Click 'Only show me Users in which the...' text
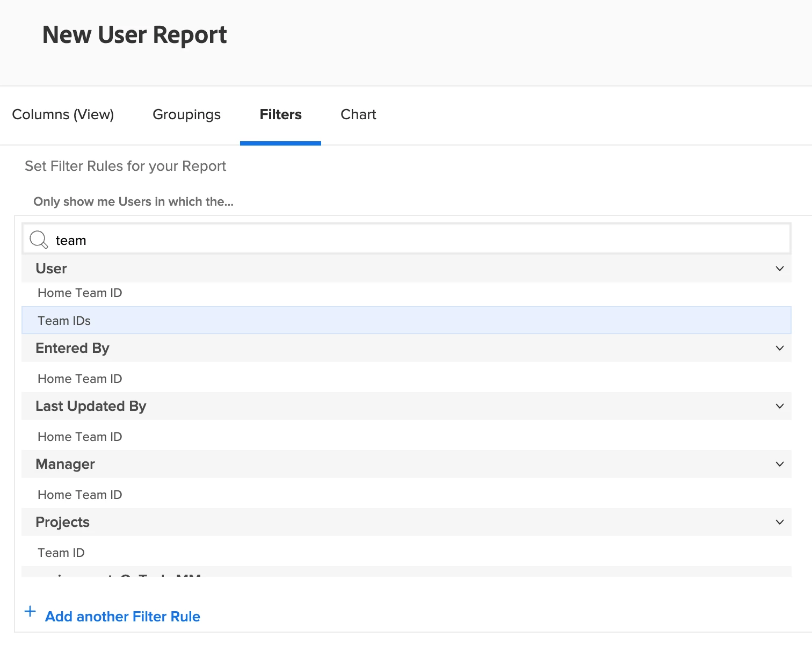The image size is (812, 652). [133, 201]
